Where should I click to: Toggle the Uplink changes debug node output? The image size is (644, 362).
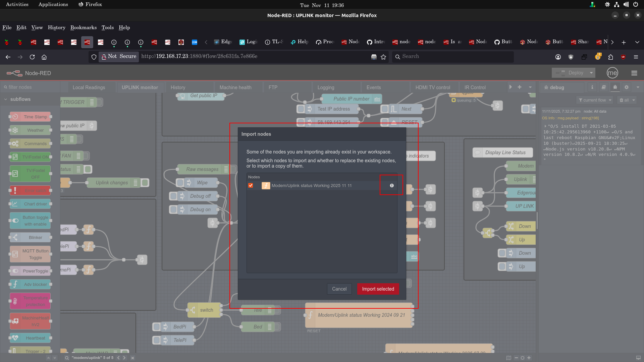tap(145, 183)
